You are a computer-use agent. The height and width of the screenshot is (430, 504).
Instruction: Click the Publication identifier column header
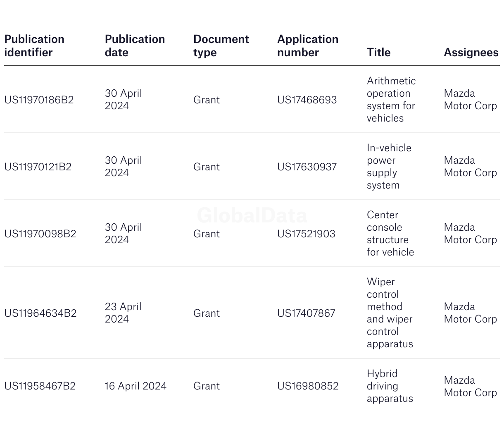34,46
